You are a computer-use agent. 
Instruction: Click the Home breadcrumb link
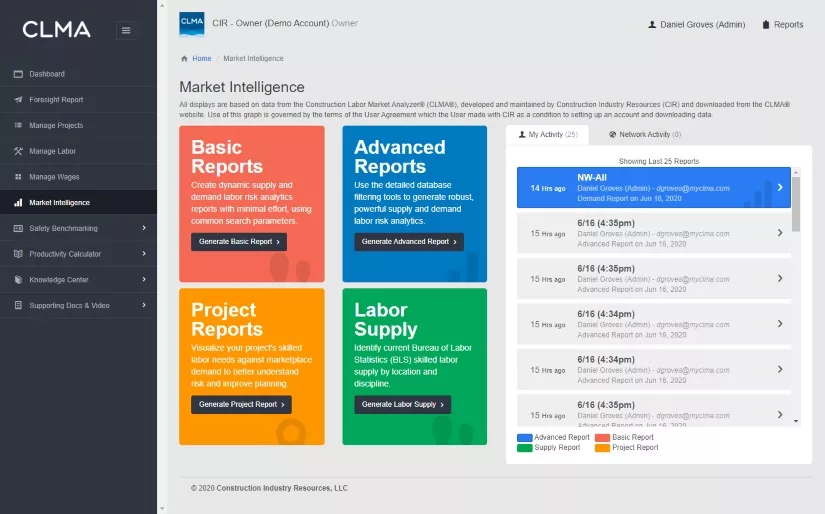(x=202, y=58)
